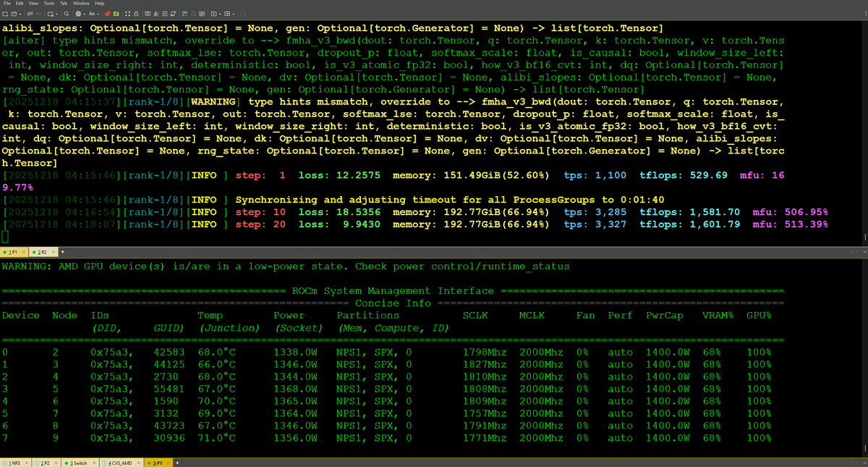The width and height of the screenshot is (868, 467).
Task: Click the magnifier find icon
Action: pyautogui.click(x=67, y=14)
